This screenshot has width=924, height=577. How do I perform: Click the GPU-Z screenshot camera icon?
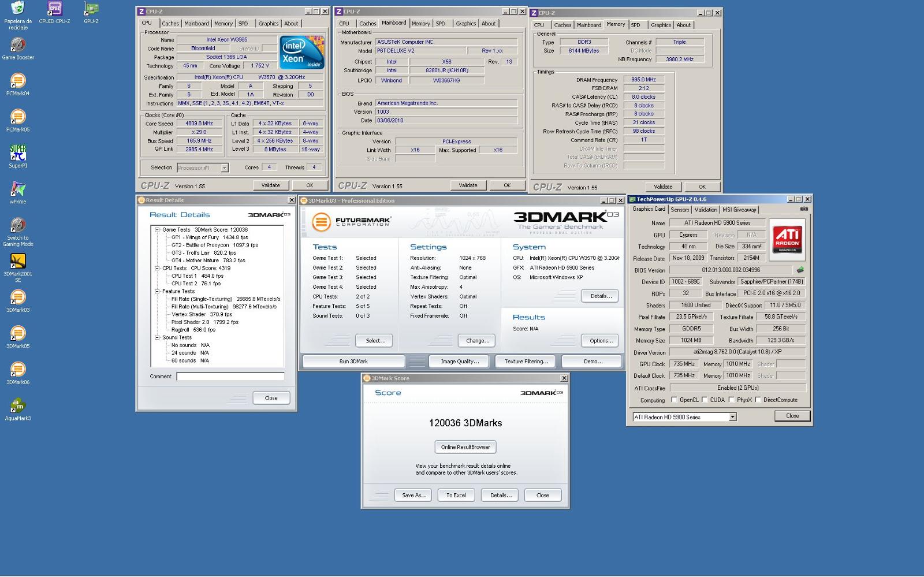(x=804, y=209)
